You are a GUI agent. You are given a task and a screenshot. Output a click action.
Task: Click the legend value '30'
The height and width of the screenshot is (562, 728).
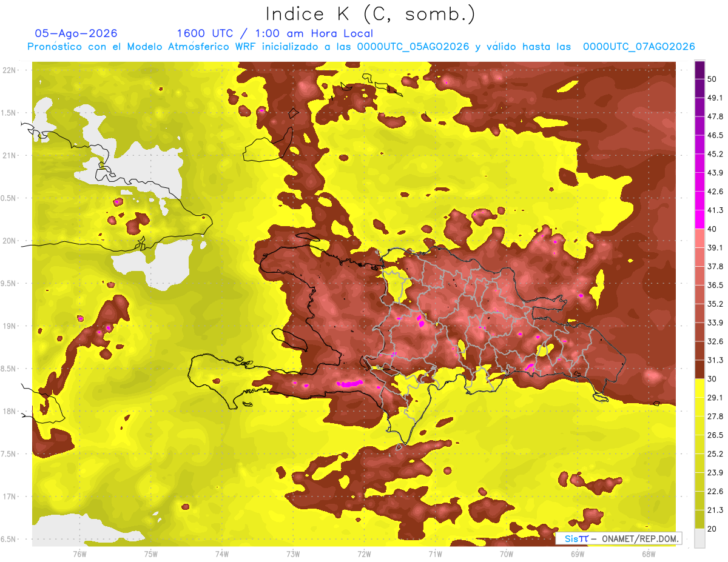713,379
